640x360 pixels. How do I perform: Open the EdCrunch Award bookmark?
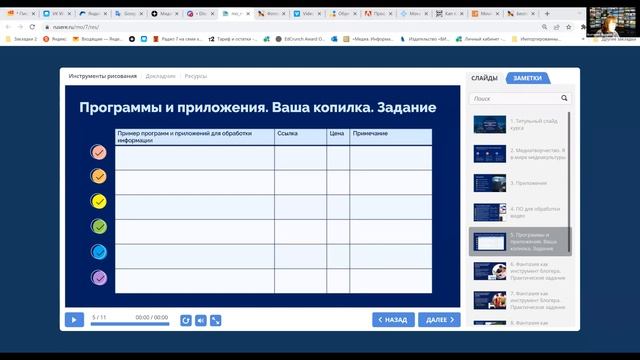click(300, 39)
